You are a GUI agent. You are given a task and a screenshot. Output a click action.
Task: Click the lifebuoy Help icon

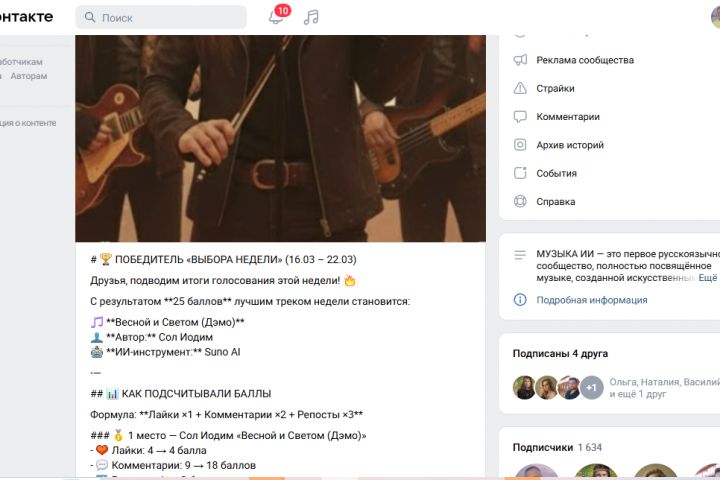tap(520, 202)
